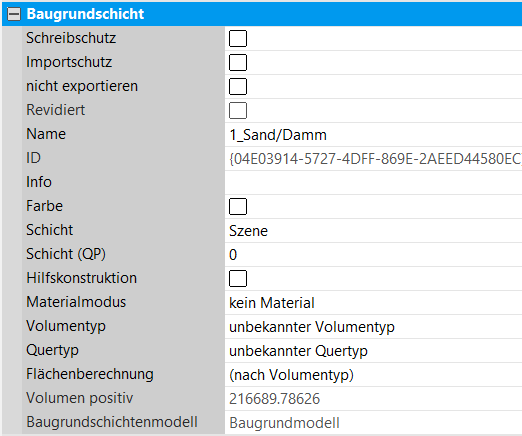Click the Name field 1_Sand/Damm
The image size is (522, 436).
[373, 135]
